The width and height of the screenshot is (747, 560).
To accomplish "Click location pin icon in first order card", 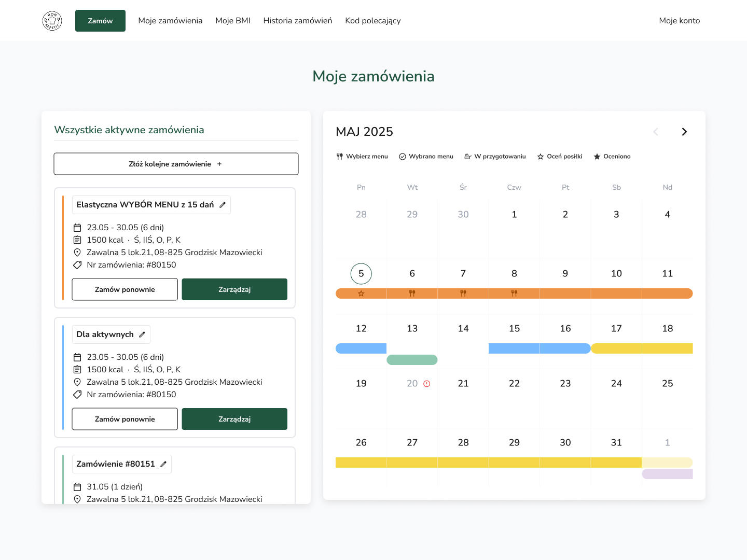I will point(77,253).
